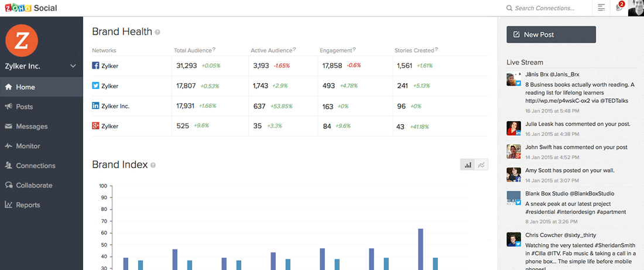
Task: Click Stories Created help question mark
Action: [436, 49]
